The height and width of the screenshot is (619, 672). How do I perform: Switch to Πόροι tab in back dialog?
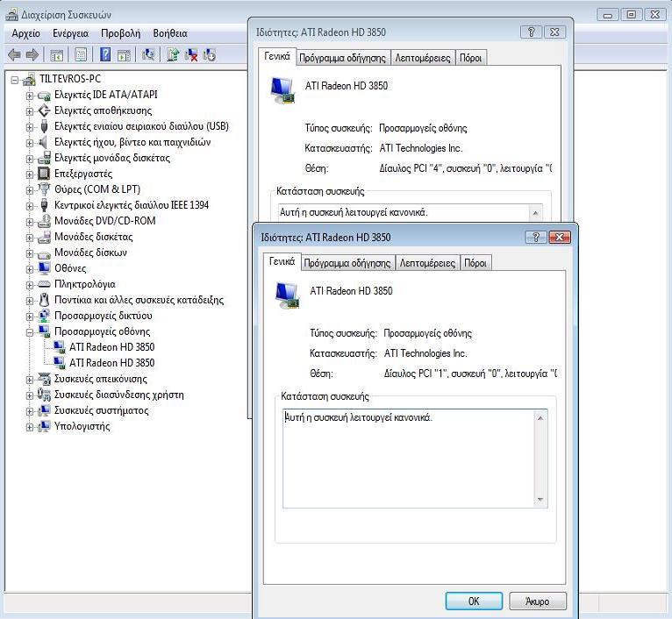coord(470,58)
